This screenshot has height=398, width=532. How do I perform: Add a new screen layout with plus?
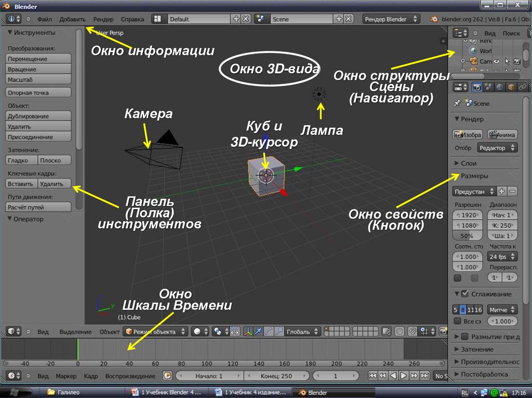pyautogui.click(x=236, y=19)
